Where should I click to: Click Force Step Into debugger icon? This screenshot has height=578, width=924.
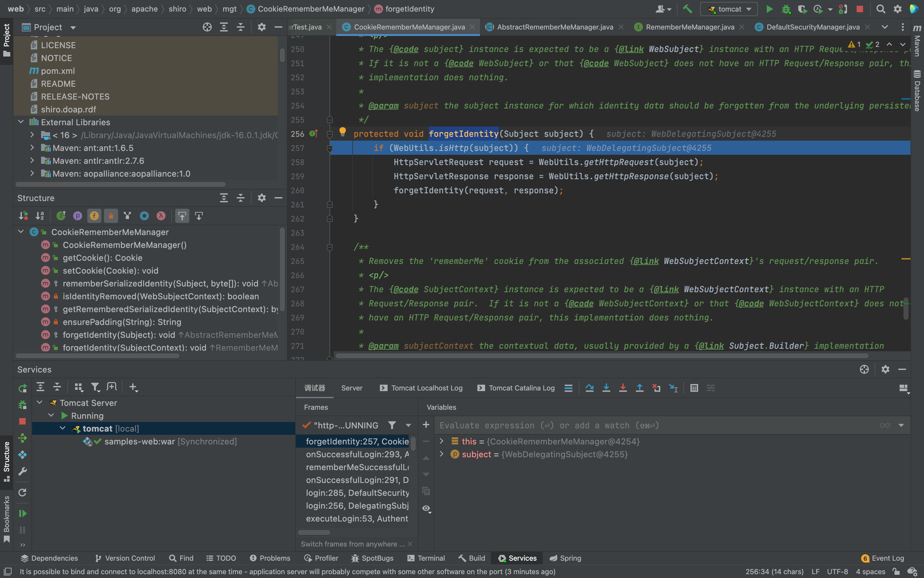[623, 388]
